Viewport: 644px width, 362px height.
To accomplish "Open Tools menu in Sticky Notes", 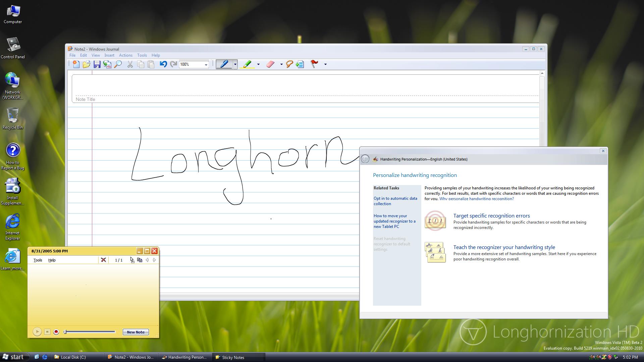I will pos(38,260).
